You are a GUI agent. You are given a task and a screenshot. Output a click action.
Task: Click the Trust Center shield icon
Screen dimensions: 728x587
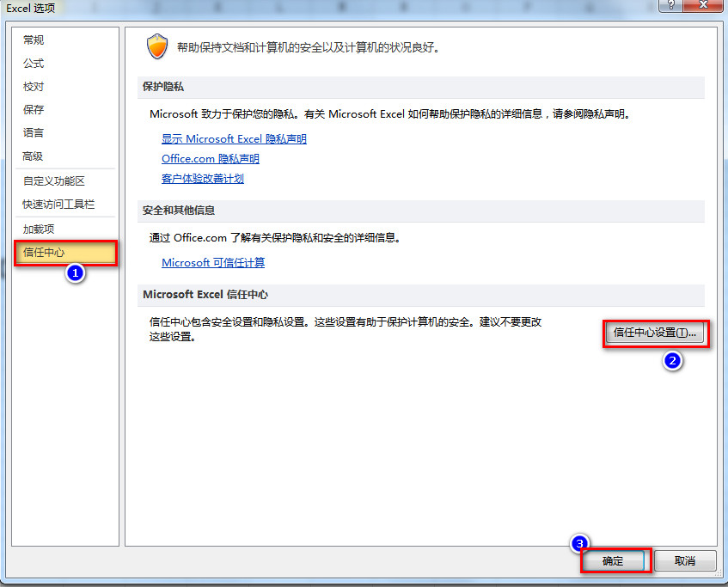(157, 46)
